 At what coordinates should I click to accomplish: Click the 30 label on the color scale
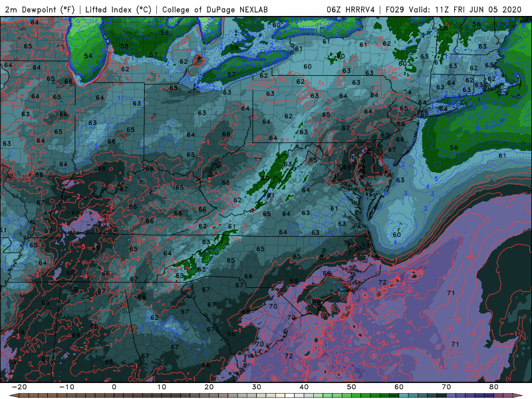[257, 387]
